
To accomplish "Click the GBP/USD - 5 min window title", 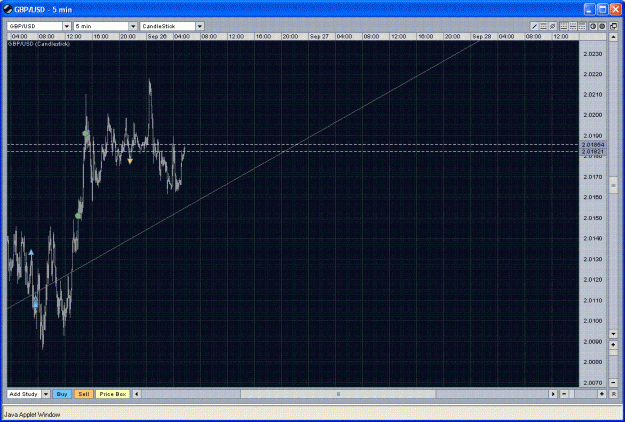I will (43, 9).
